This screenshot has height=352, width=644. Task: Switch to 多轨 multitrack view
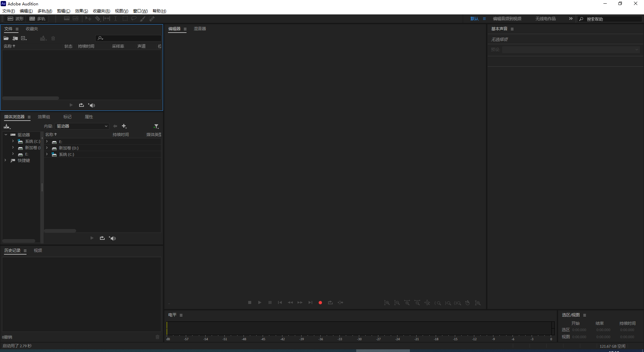point(38,19)
